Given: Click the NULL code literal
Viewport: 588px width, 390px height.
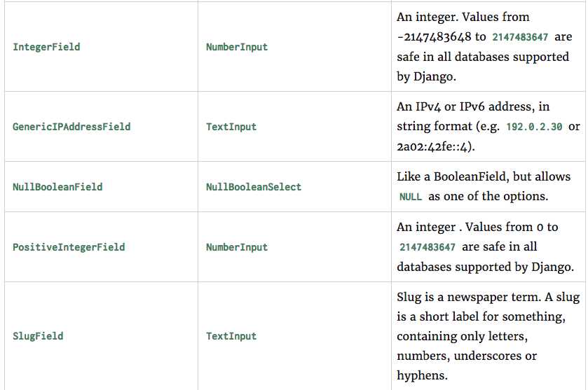Looking at the screenshot, I should point(411,197).
